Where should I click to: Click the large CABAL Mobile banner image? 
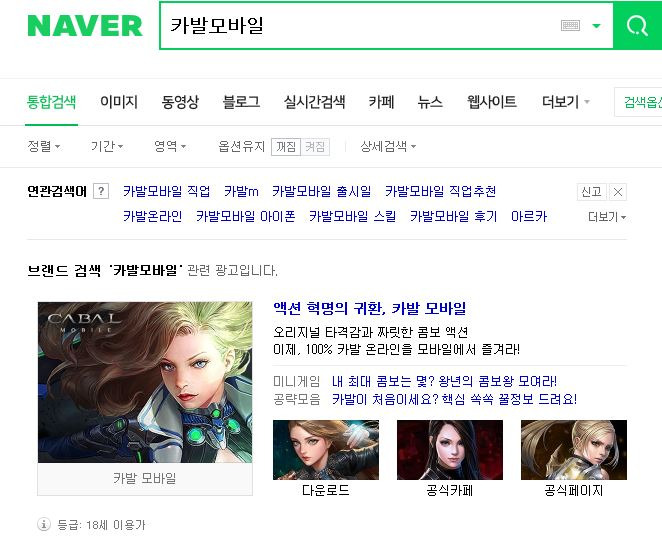[x=145, y=382]
